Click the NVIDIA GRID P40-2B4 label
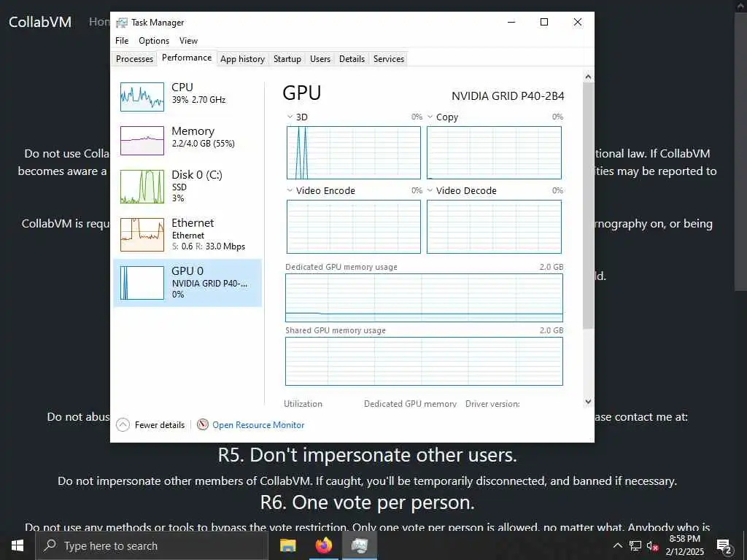This screenshot has width=747, height=560. (508, 96)
